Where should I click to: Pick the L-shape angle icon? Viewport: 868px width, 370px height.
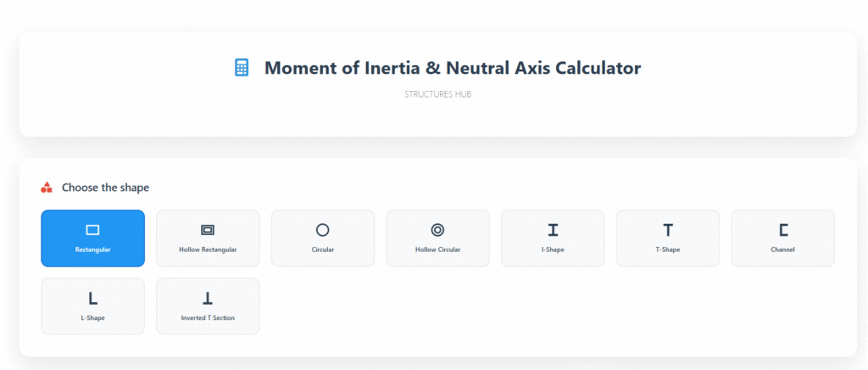tap(92, 298)
